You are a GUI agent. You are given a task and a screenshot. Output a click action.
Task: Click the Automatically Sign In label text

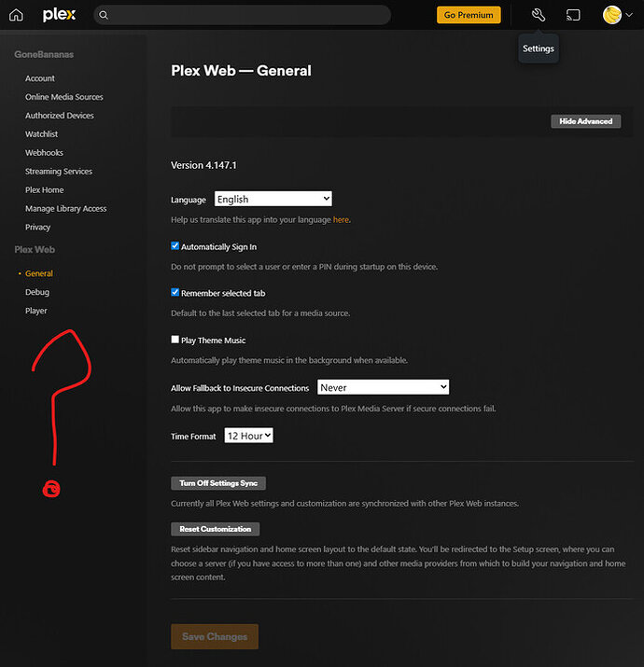218,246
